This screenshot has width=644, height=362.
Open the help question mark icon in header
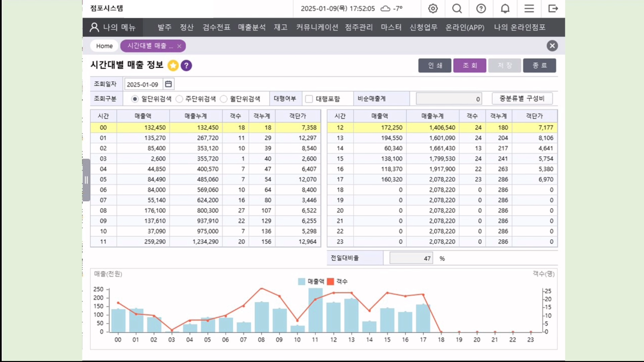[481, 8]
